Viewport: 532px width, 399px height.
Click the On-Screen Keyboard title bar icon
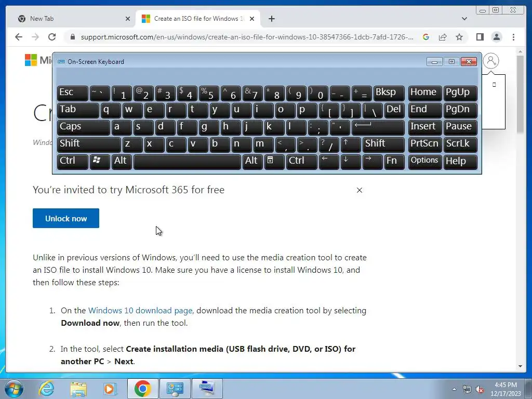click(61, 61)
